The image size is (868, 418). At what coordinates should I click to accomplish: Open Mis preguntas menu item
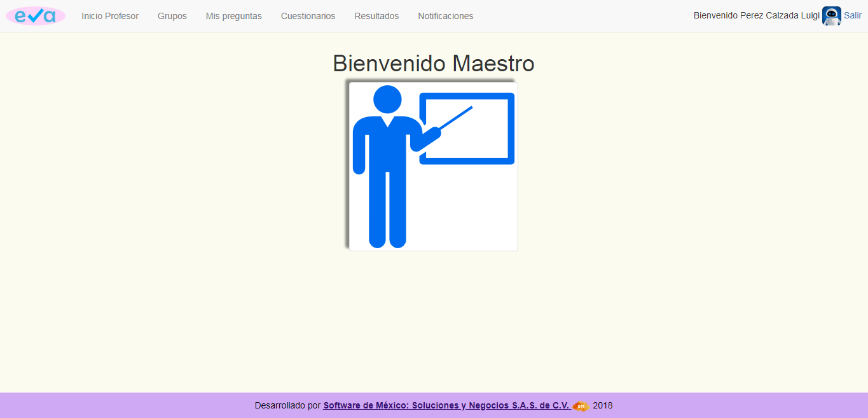click(x=233, y=16)
